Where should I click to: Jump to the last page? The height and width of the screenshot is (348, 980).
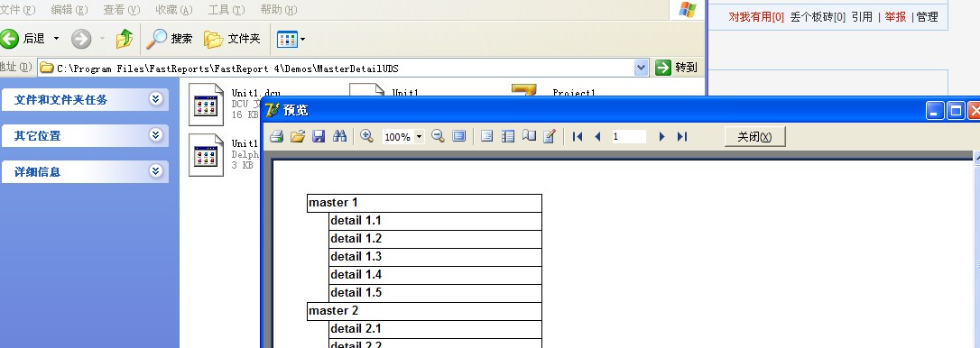coord(682,136)
